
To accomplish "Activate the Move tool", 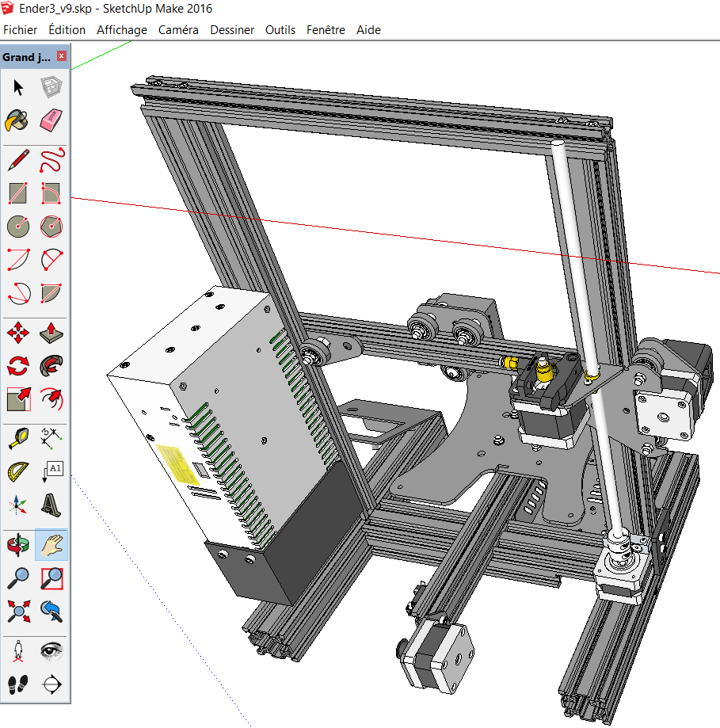I will click(x=18, y=333).
